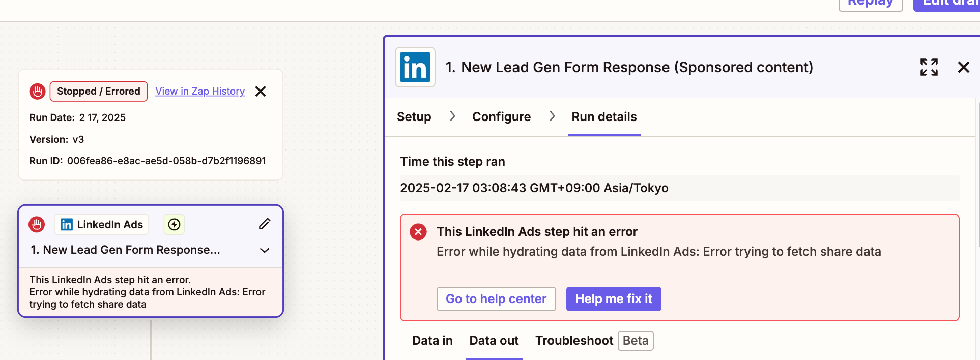Click the red error X icon in alert

pos(418,232)
